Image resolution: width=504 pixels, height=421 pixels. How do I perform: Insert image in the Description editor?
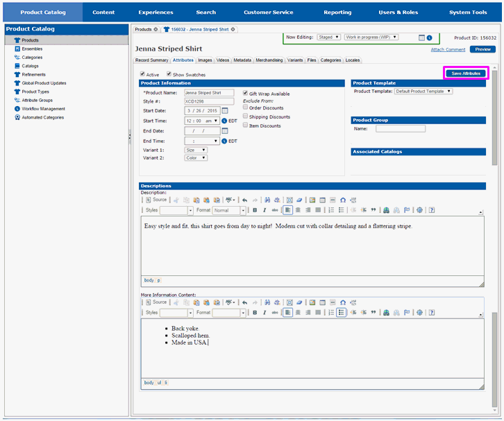(312, 200)
